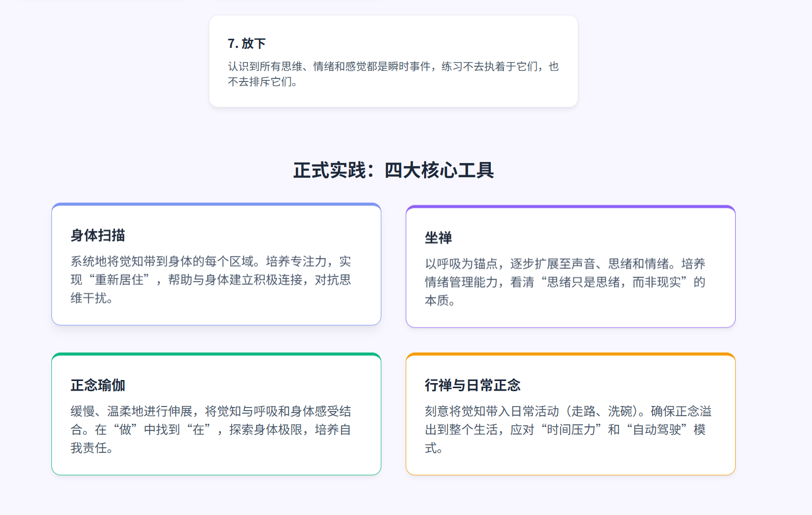Open the 行禅与日常正念 card title
The image size is (812, 515).
472,385
